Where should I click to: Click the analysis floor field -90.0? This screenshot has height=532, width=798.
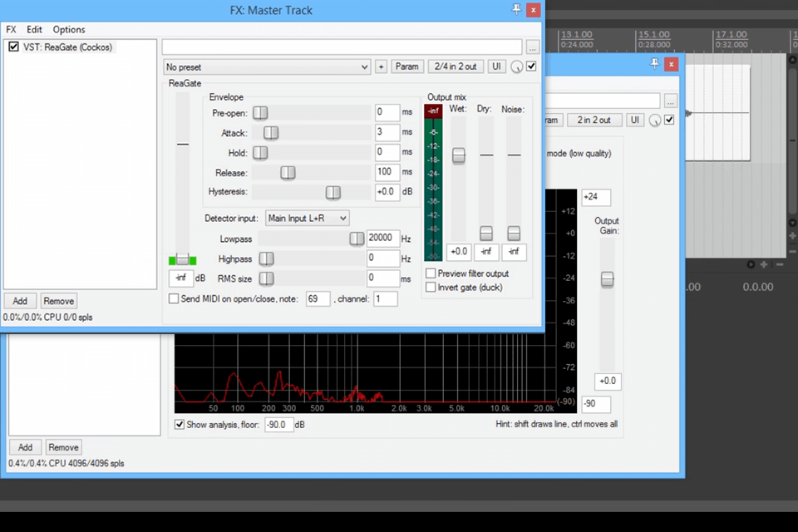pos(279,425)
